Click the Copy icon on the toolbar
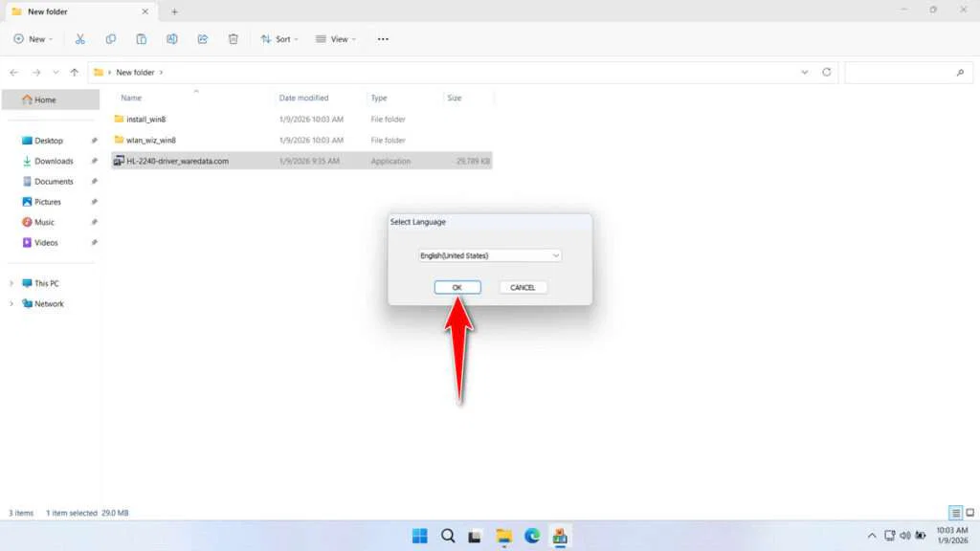 coord(111,38)
